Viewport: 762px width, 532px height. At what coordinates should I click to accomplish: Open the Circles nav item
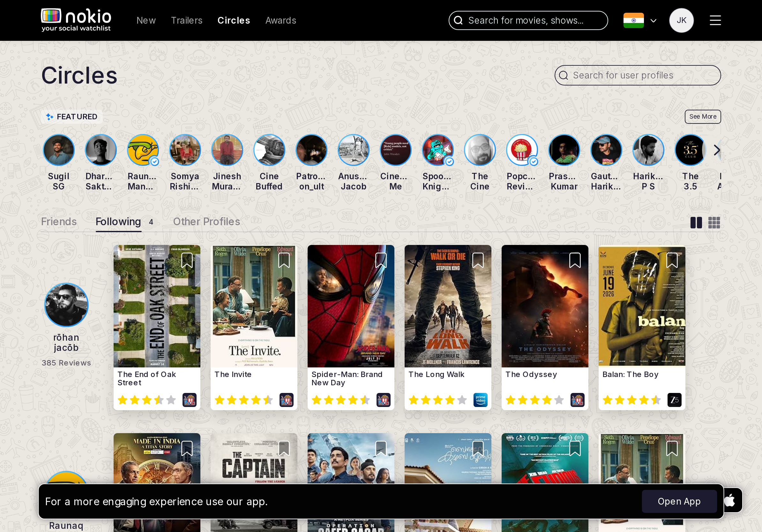click(234, 20)
